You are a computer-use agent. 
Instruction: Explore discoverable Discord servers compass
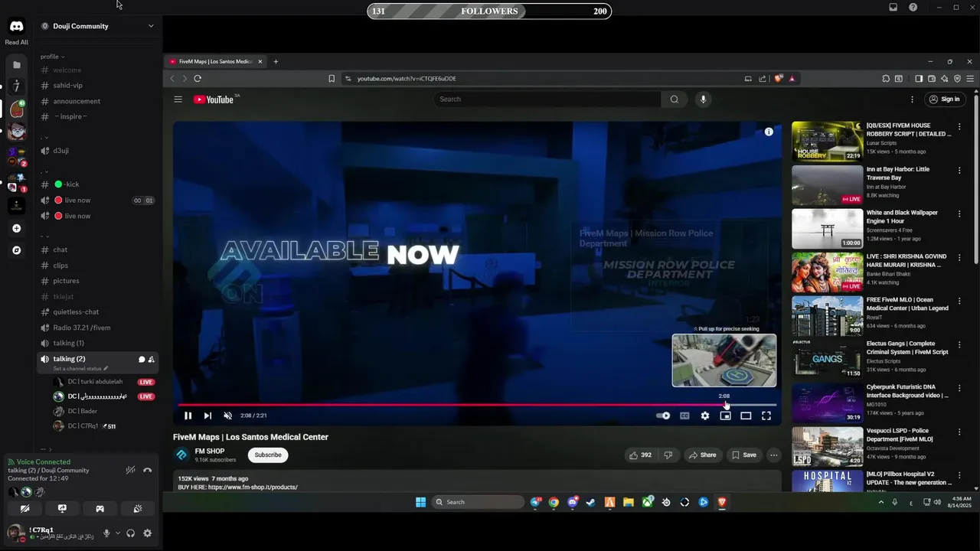17,250
